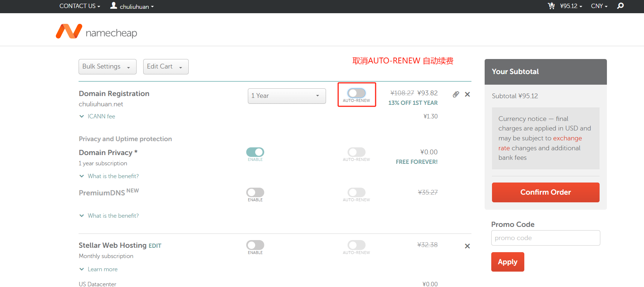Click the Confirm Order button

546,192
